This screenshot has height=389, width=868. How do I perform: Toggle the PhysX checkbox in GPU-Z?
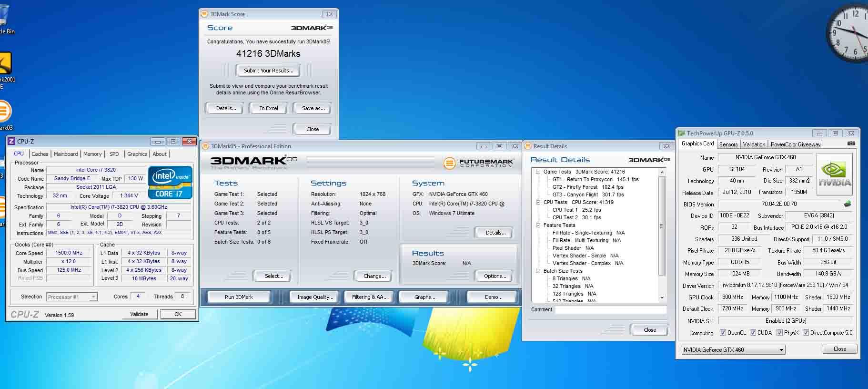click(x=779, y=333)
